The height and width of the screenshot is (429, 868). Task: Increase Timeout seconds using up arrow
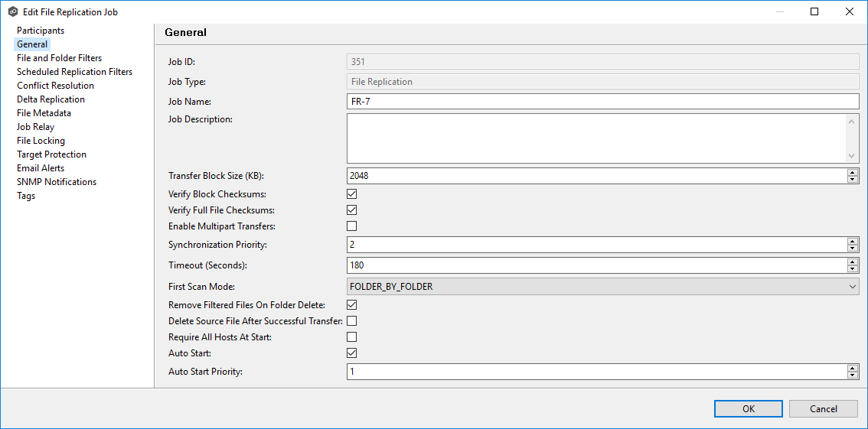pyautogui.click(x=853, y=262)
